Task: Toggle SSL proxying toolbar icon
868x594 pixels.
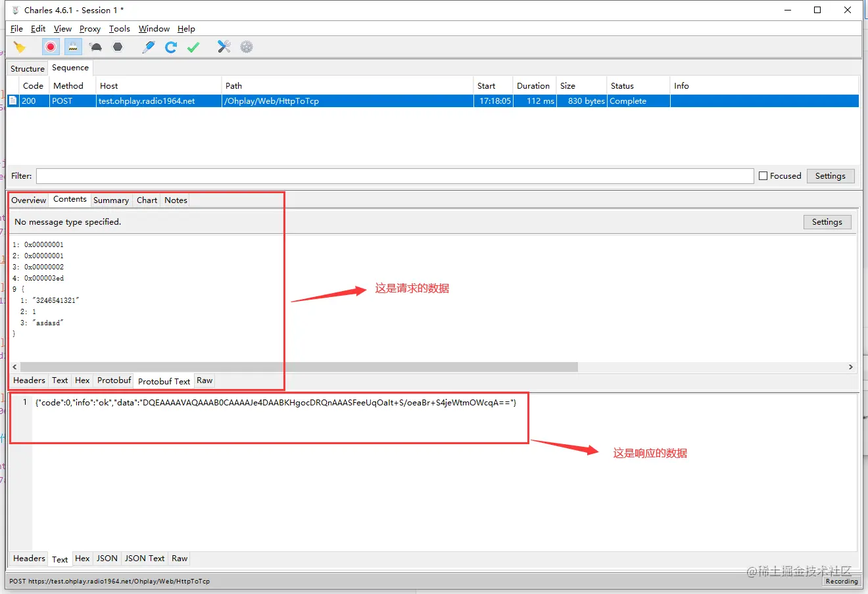Action: tap(73, 47)
